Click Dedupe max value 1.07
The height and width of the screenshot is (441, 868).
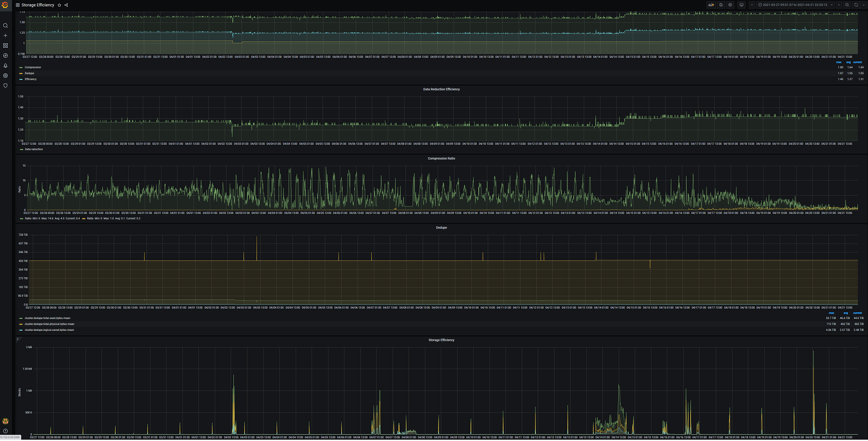(841, 73)
